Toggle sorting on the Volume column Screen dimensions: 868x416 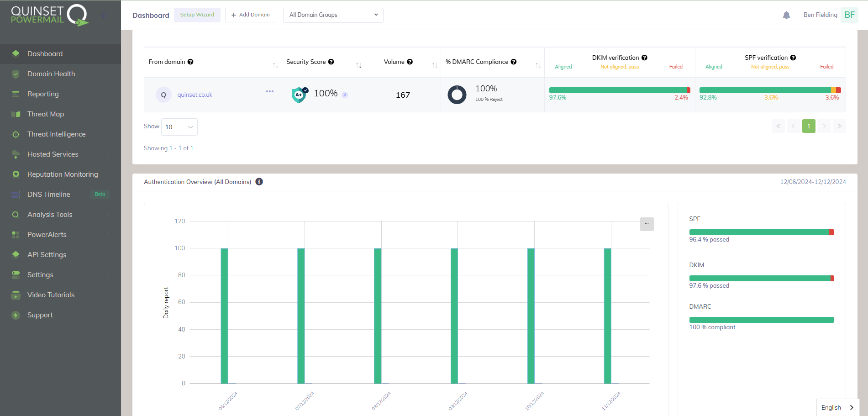pyautogui.click(x=435, y=65)
